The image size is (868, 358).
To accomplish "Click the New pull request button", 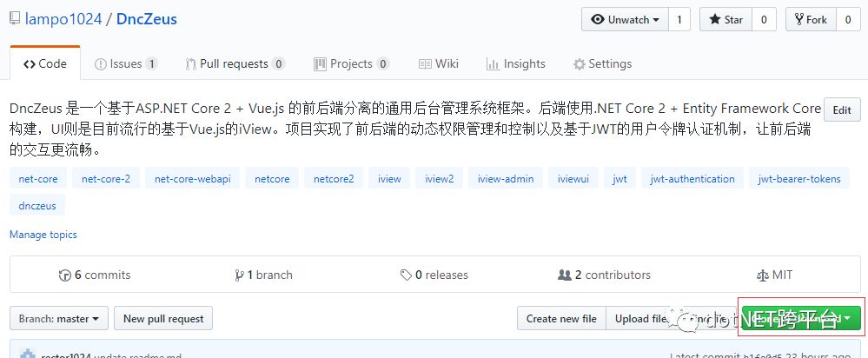I will 163,319.
